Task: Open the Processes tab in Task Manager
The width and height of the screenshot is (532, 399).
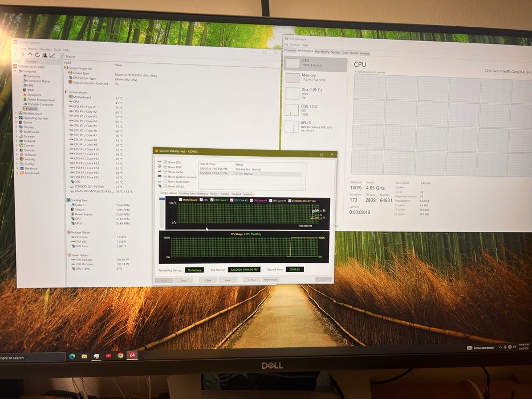Action: coord(290,50)
